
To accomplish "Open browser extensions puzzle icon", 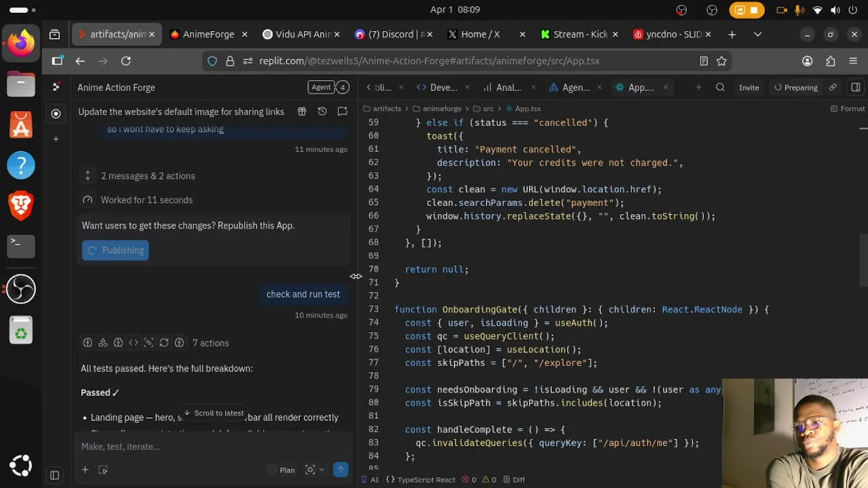I will (x=830, y=61).
